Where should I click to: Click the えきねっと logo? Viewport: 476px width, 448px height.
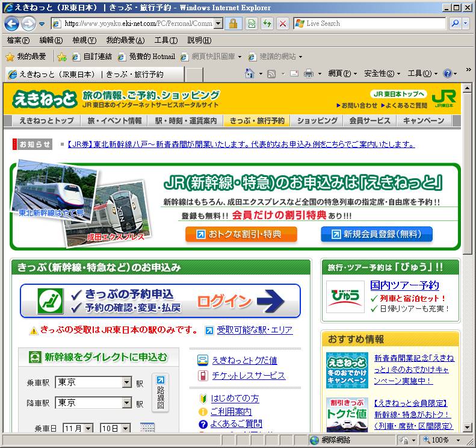pyautogui.click(x=45, y=99)
